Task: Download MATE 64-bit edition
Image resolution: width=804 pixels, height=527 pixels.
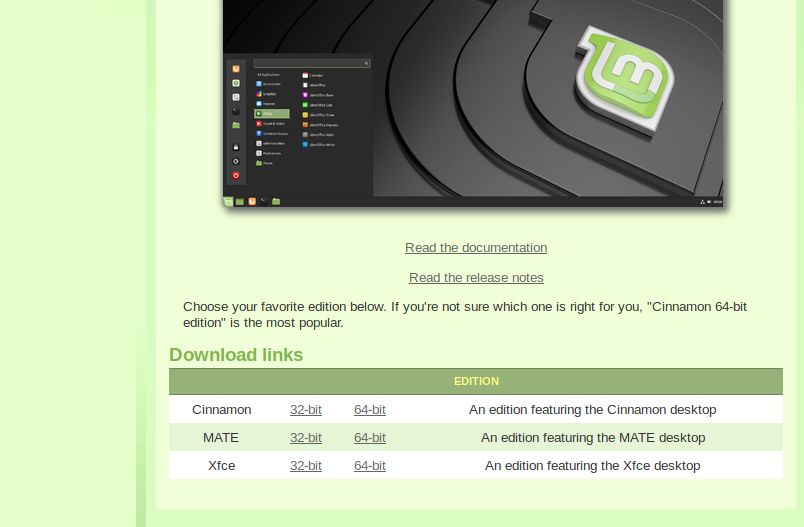Action: [370, 438]
